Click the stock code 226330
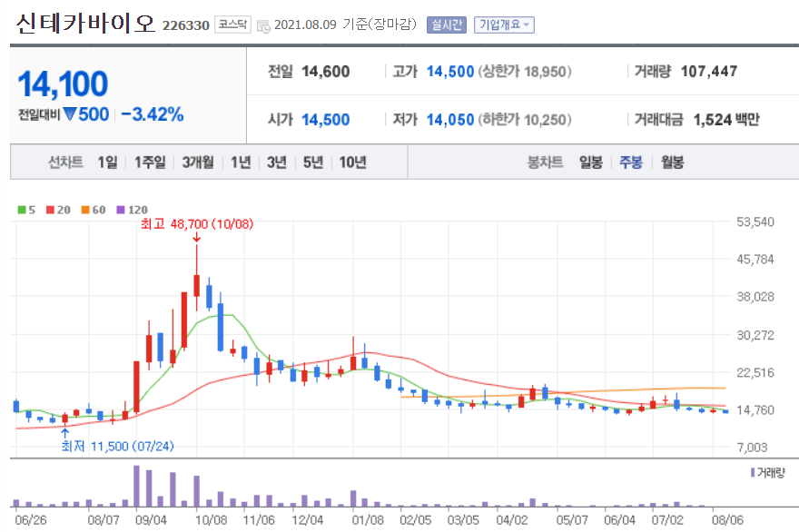 click(185, 25)
